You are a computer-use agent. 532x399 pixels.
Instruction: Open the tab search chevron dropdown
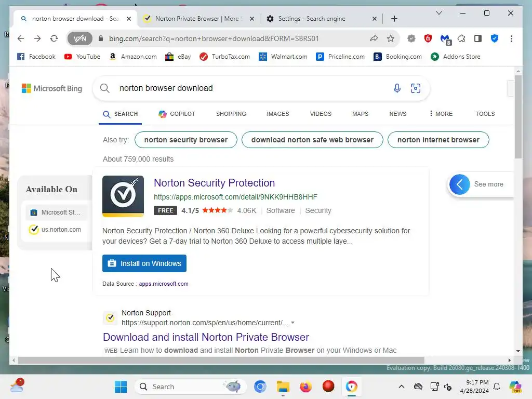[438, 13]
